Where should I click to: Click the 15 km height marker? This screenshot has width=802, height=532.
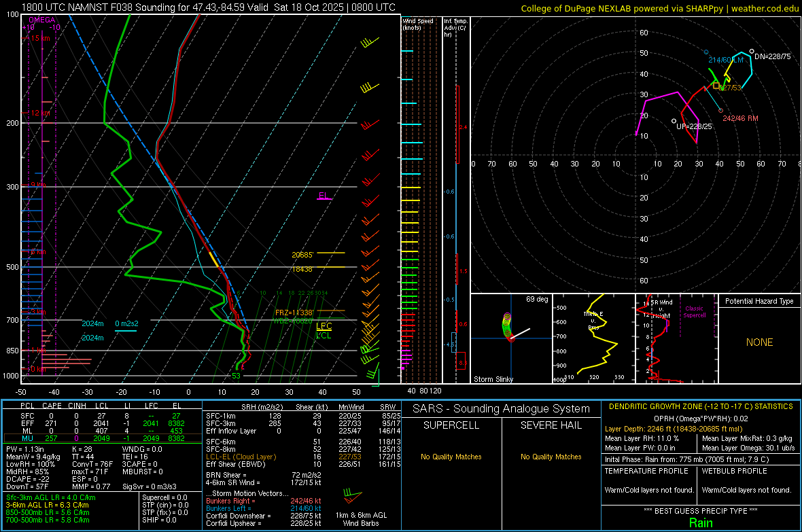pos(40,38)
